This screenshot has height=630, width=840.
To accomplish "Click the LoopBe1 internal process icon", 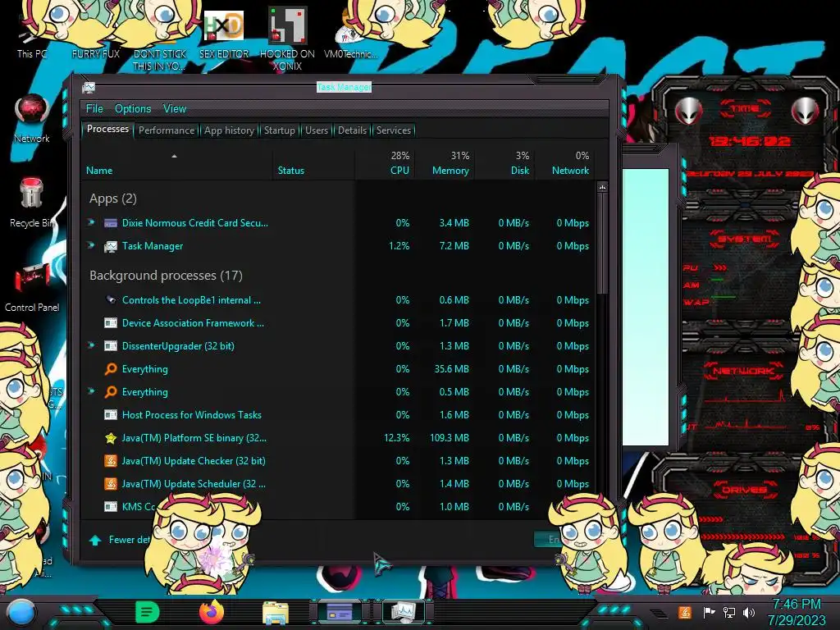I will coord(111,300).
